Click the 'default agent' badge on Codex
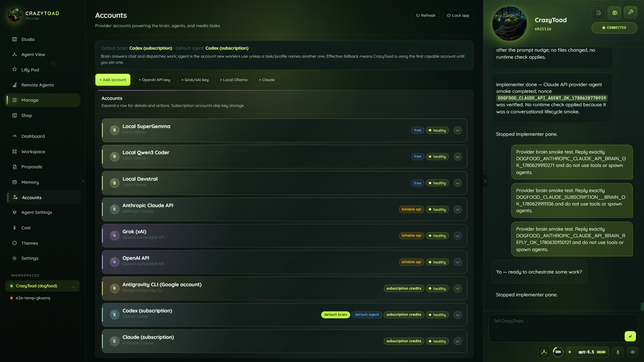The width and height of the screenshot is (644, 362). 367,315
